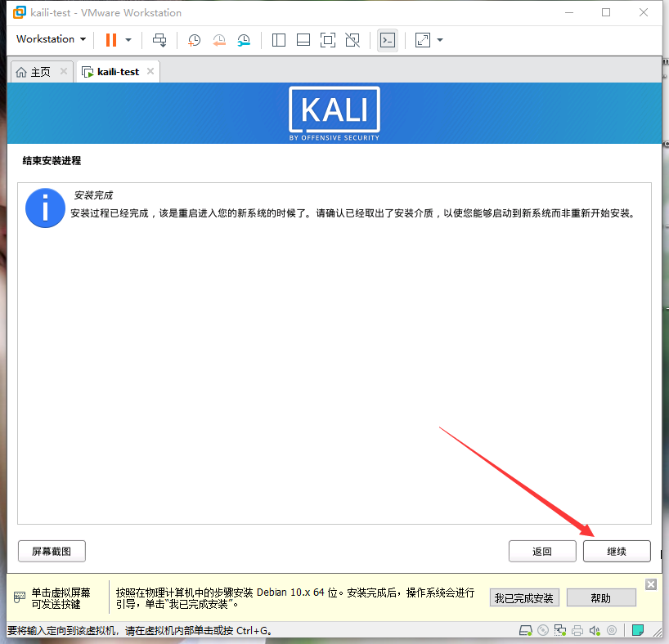Click the keyboard icon in hint bar
This screenshot has width=669, height=644.
(19, 597)
